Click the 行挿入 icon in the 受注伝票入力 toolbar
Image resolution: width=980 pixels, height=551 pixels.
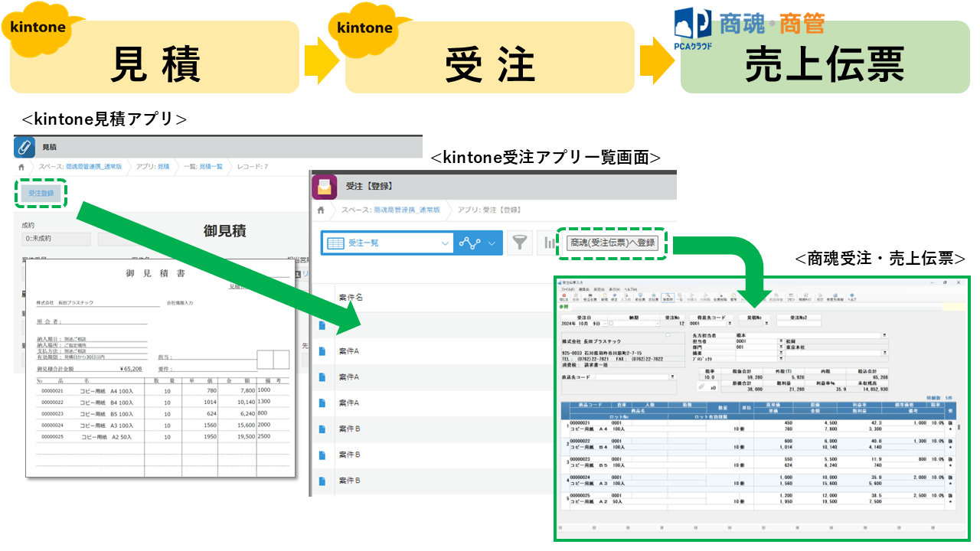coord(692,297)
